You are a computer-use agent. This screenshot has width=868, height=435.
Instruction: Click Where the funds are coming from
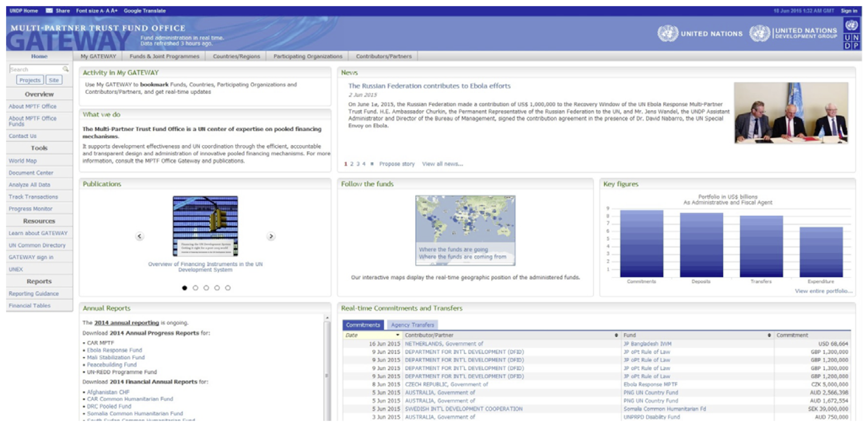pos(463,257)
